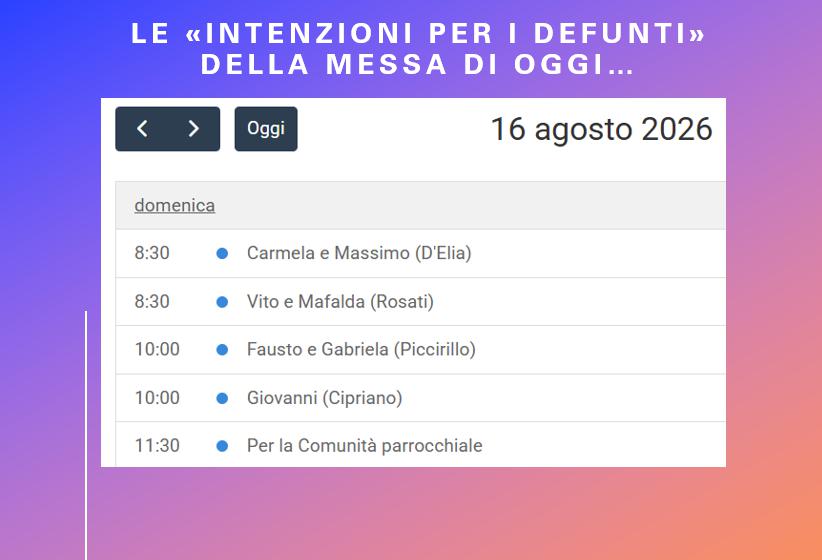822x560 pixels.
Task: Click blue dot beside Giovanni (Cipriano)
Action: click(x=222, y=399)
